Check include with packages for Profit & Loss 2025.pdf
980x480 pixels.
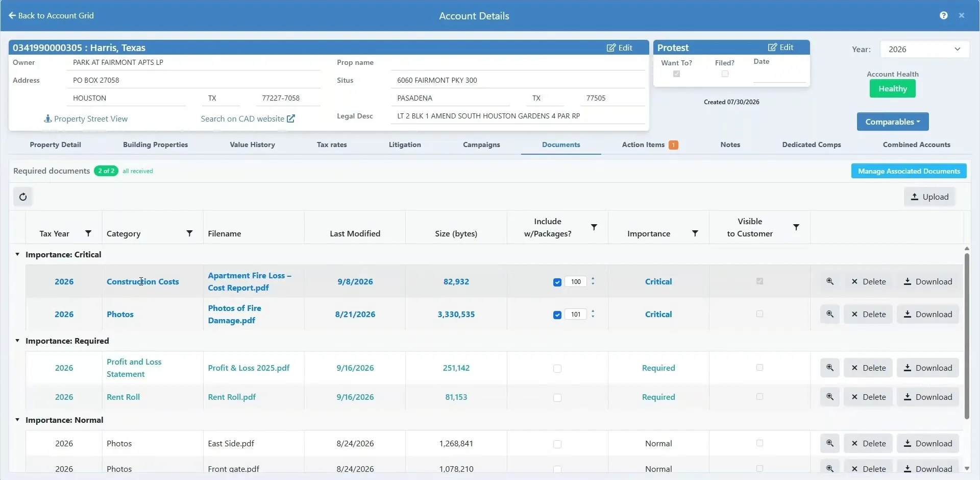click(557, 368)
